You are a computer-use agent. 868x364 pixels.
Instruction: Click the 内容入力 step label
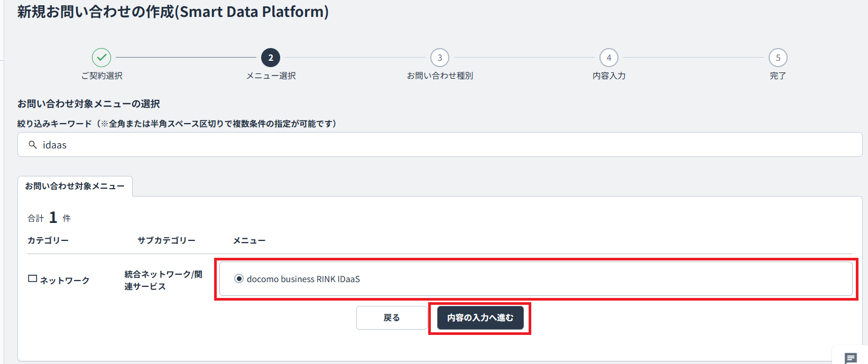point(609,76)
